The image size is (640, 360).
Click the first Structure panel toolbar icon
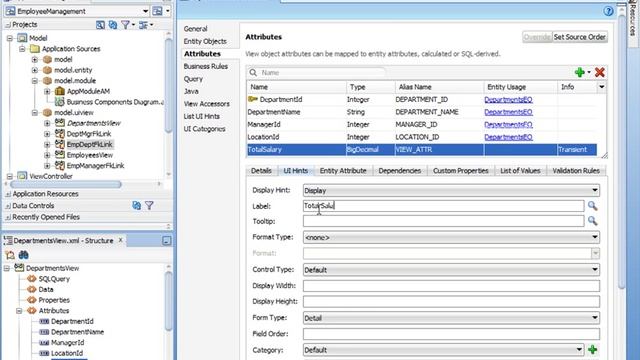point(10,255)
